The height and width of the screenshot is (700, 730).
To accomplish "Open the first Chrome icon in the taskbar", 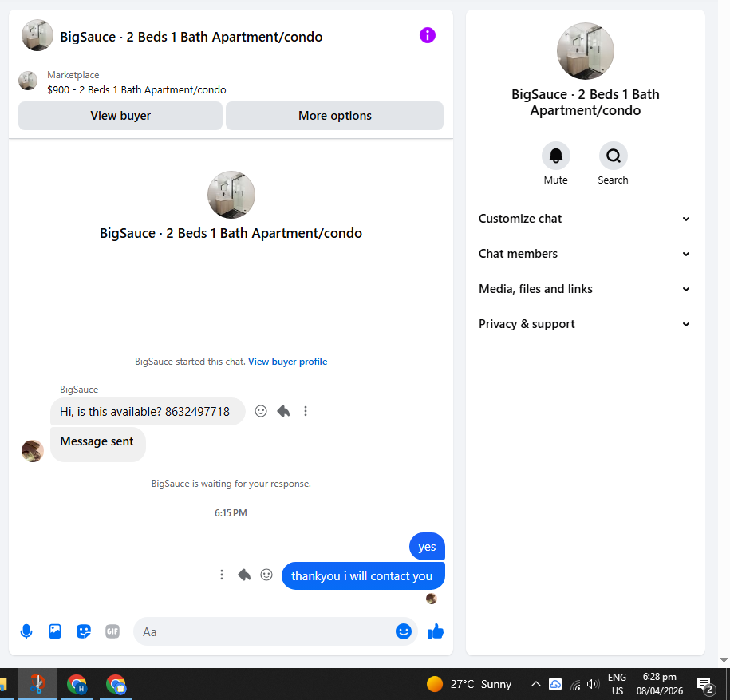I will pos(77,684).
